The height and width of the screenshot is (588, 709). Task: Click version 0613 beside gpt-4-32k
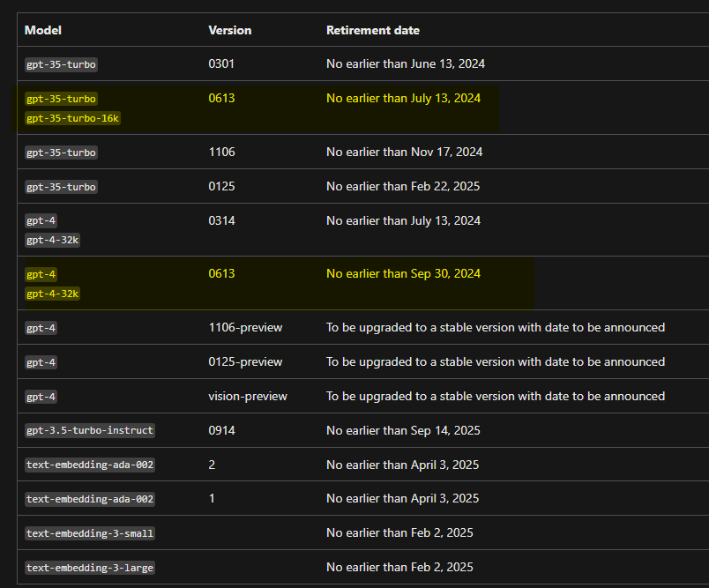221,273
